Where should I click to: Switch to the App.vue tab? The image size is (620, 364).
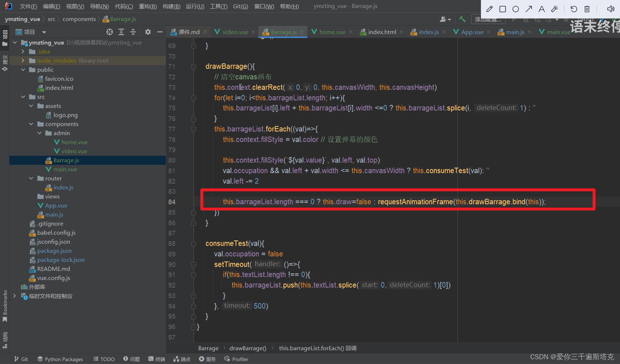coord(472,32)
